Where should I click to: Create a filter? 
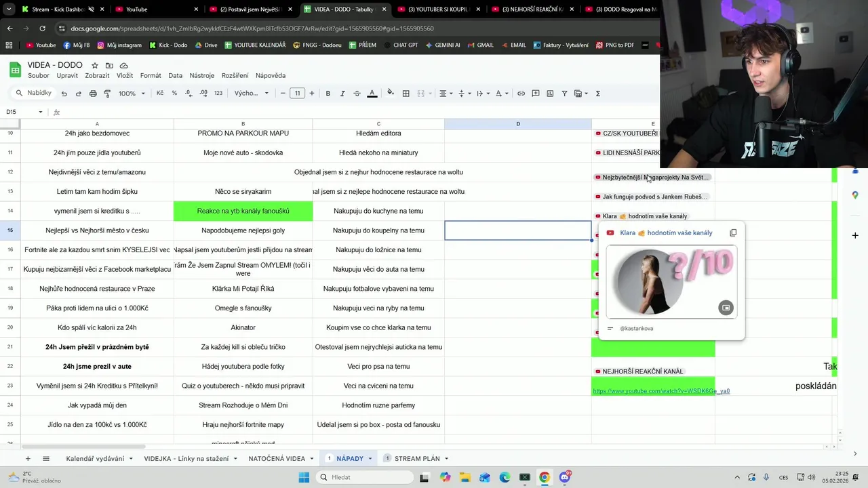564,94
